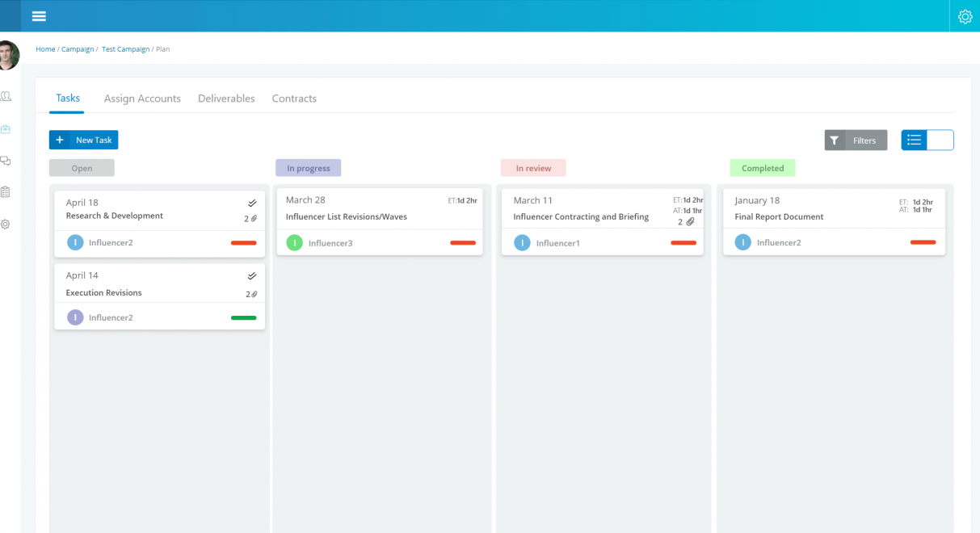Open the Messages chat icon in the left sidebar
The height and width of the screenshot is (533, 980).
[x=6, y=161]
